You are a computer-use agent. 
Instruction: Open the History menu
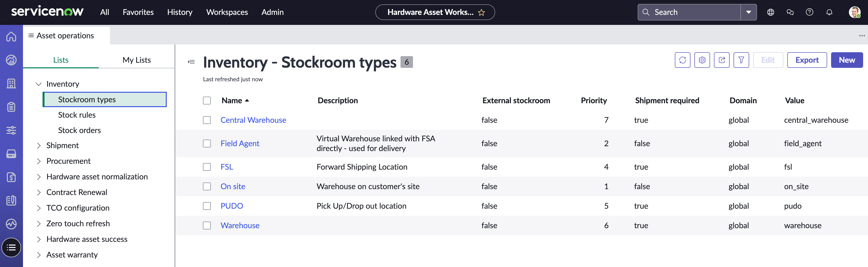point(180,12)
